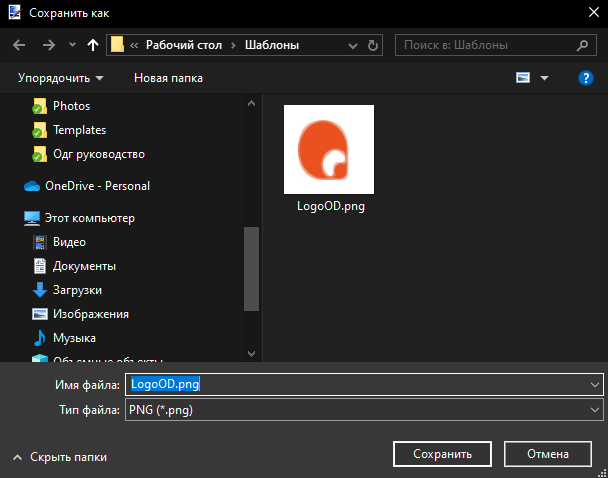The image size is (608, 478).
Task: Open help with the question mark
Action: pos(586,78)
